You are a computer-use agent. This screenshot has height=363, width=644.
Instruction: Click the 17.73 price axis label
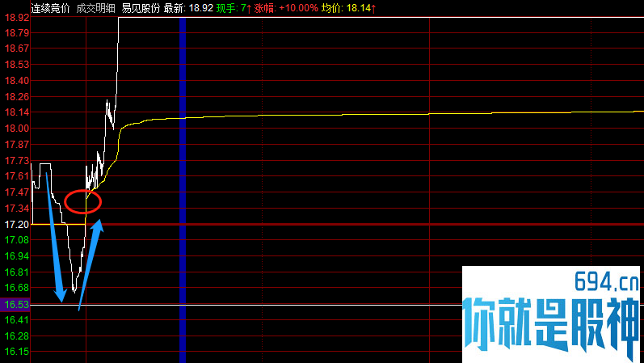[x=17, y=160]
